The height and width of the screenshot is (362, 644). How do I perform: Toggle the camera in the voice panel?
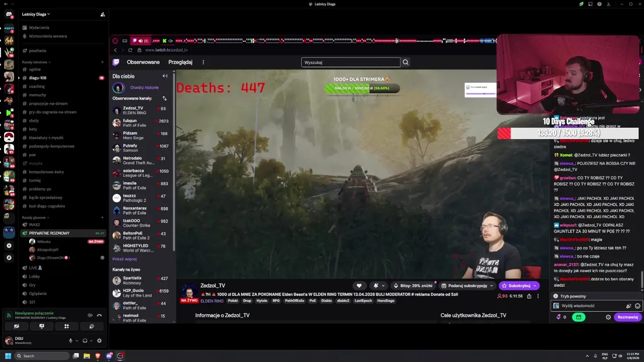17,326
